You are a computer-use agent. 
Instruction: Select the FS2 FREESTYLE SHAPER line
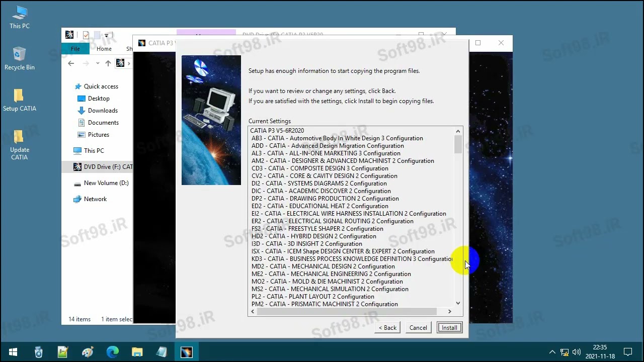(317, 229)
